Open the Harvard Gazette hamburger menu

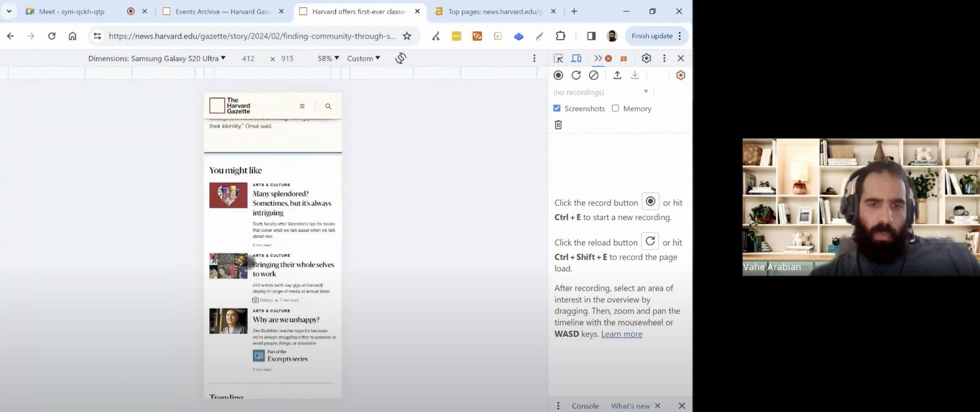[302, 106]
